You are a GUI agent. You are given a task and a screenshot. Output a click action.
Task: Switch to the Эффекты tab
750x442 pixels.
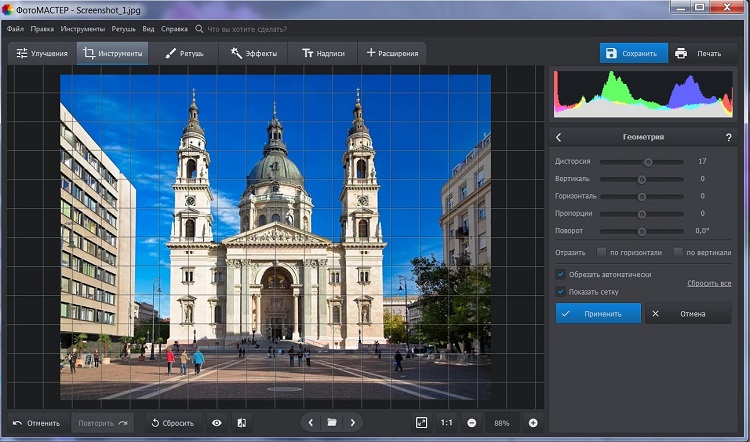(252, 53)
